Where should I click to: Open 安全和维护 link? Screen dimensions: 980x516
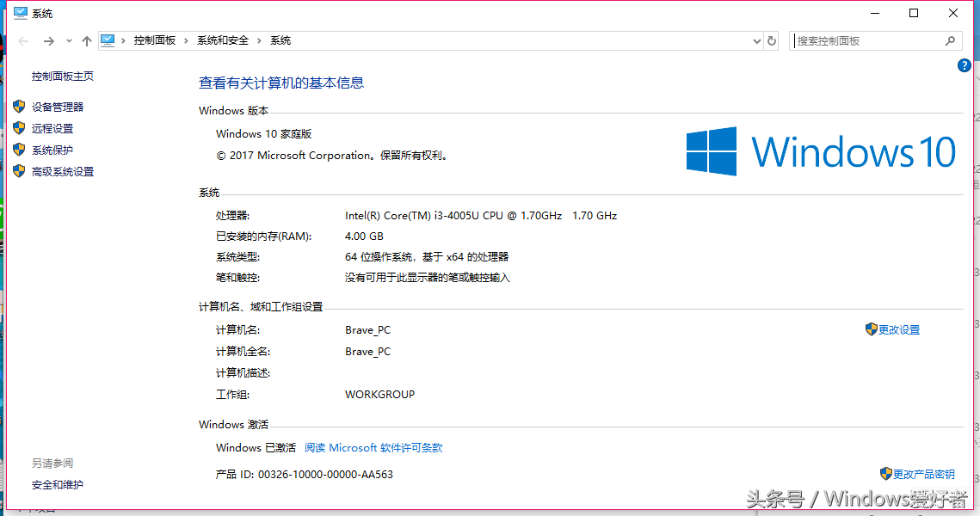click(58, 485)
